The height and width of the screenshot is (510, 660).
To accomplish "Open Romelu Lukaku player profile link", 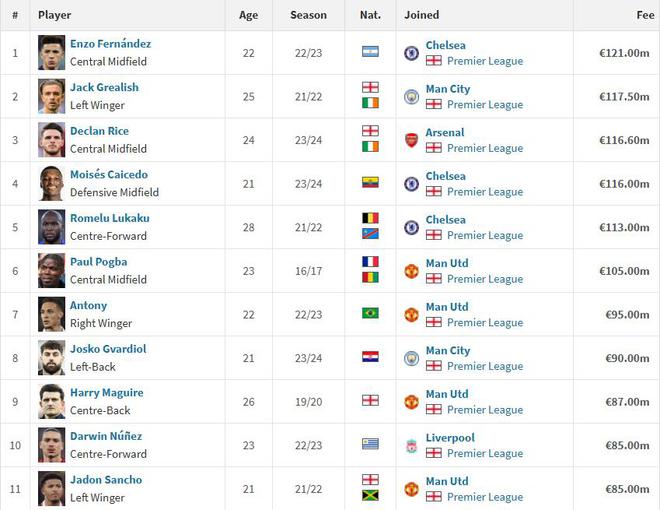I will click(x=109, y=218).
